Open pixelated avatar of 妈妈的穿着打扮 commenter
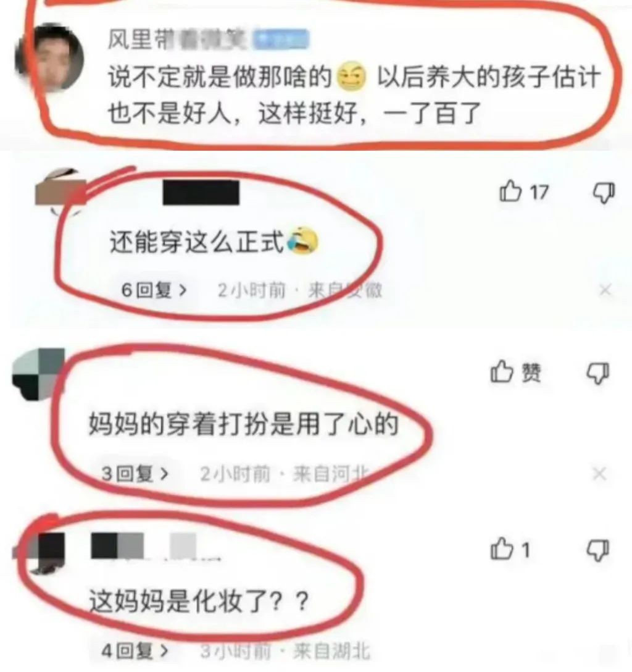This screenshot has width=632, height=672. [38, 374]
